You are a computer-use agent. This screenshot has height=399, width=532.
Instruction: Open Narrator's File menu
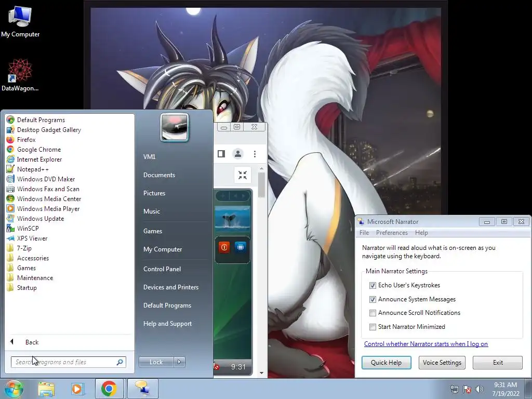364,233
